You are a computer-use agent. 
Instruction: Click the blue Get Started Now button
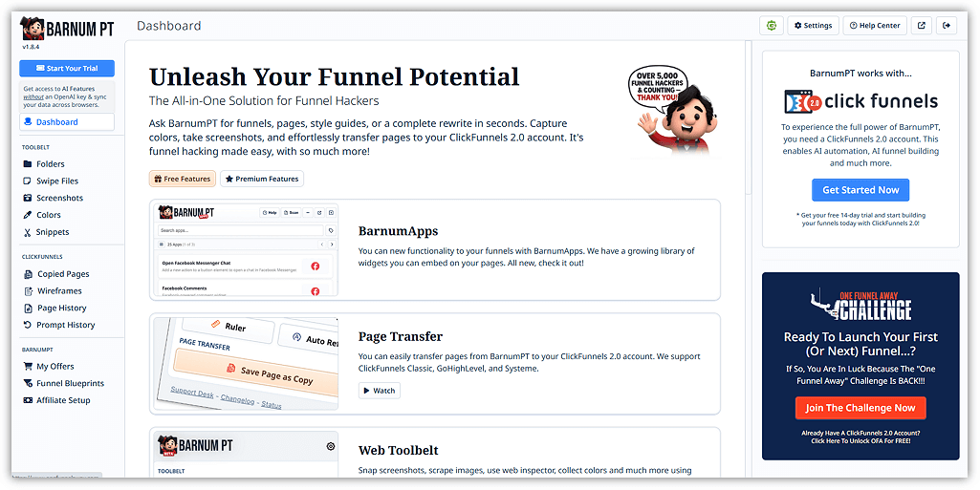click(x=860, y=190)
